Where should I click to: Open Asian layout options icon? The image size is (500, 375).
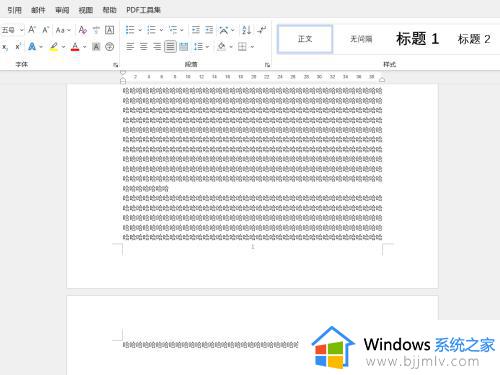(x=224, y=30)
